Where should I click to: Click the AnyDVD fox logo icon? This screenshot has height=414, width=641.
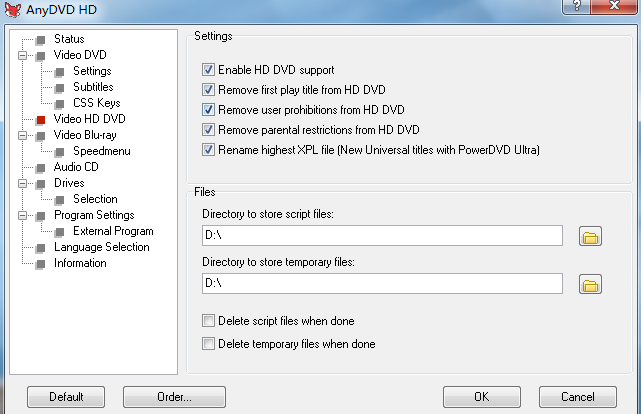pos(12,9)
